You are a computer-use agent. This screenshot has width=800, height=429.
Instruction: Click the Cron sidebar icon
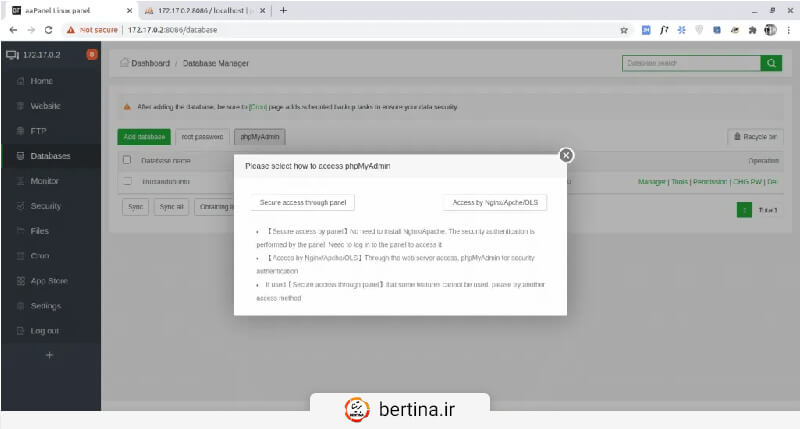tap(20, 256)
